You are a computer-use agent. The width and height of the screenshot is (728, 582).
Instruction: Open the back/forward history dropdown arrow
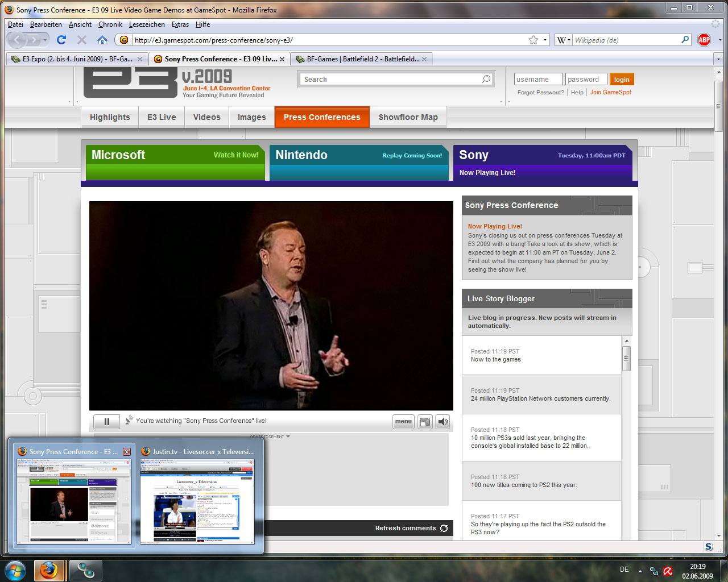45,40
